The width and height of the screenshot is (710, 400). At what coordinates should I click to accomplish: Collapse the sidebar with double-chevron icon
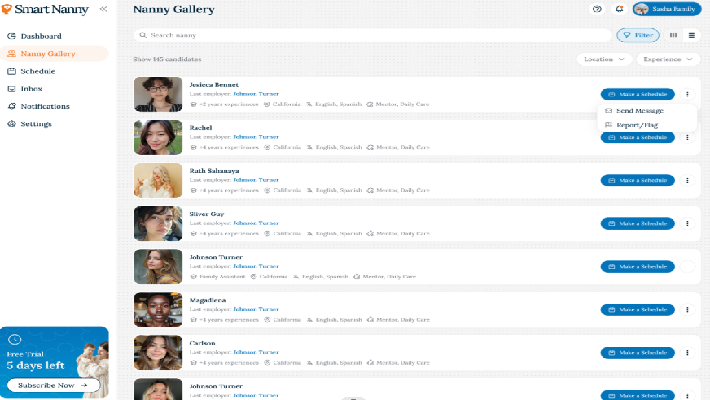[x=103, y=9]
